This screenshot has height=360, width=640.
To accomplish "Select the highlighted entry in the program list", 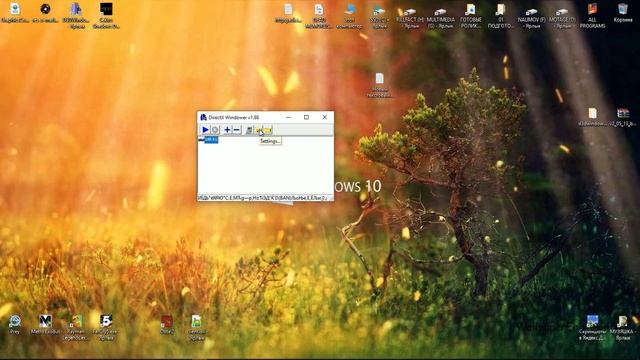I will point(211,140).
